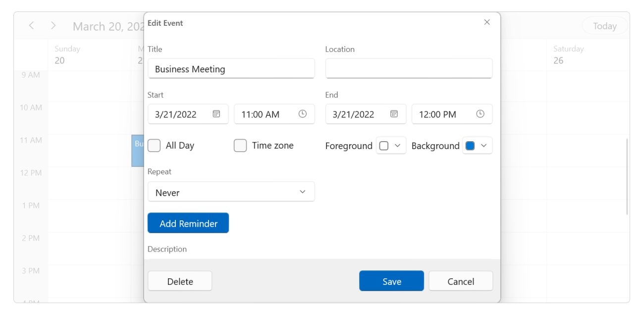The image size is (644, 315).
Task: Open the Start date calendar picker
Action: point(216,113)
